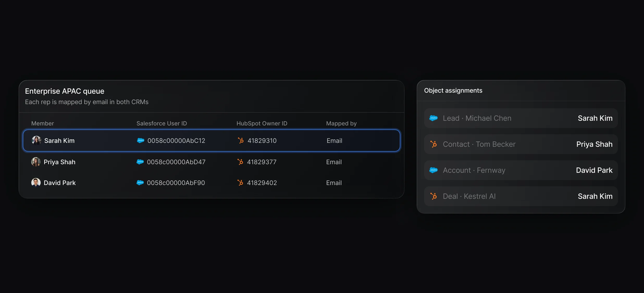The width and height of the screenshot is (644, 293).
Task: Click subtitle about reps mapped by email
Action: point(87,102)
